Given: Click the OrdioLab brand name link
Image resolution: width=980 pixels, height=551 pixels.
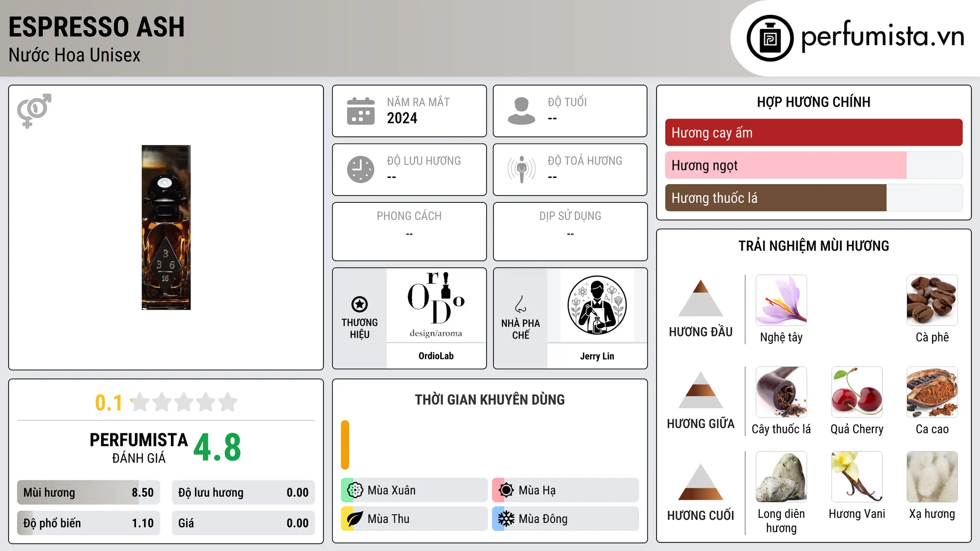Looking at the screenshot, I should pos(436,356).
